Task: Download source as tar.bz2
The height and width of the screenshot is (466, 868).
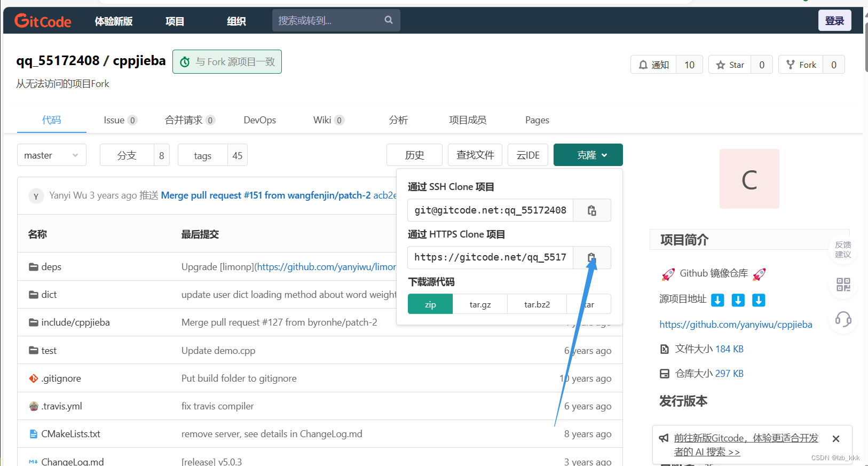Action: pos(537,304)
